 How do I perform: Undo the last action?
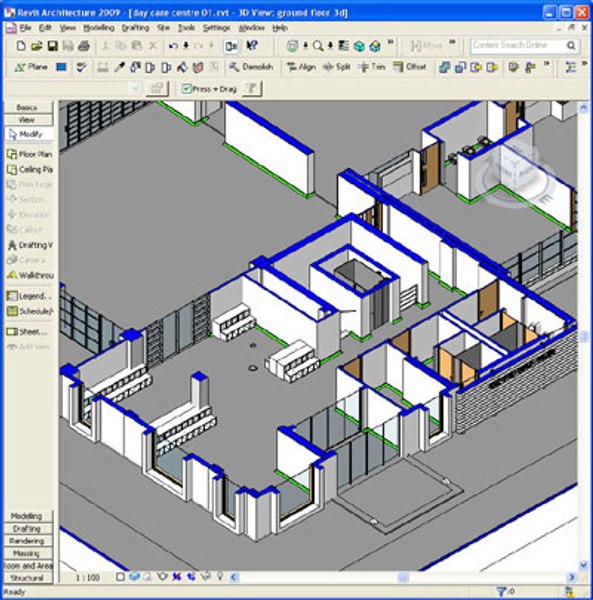click(173, 46)
